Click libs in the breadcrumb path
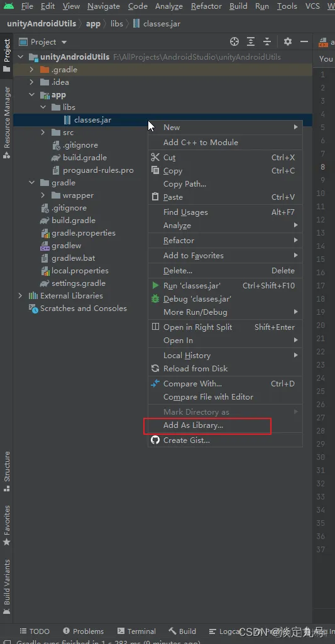 [x=117, y=23]
